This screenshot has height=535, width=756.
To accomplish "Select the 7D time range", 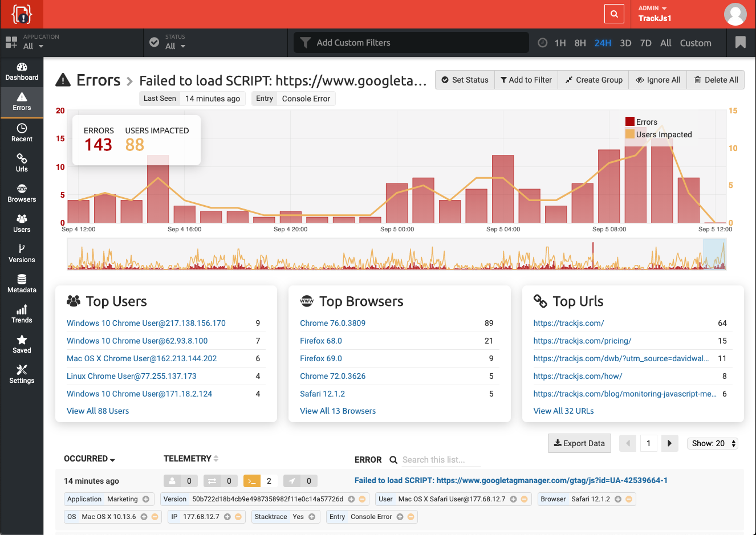I will (x=645, y=43).
